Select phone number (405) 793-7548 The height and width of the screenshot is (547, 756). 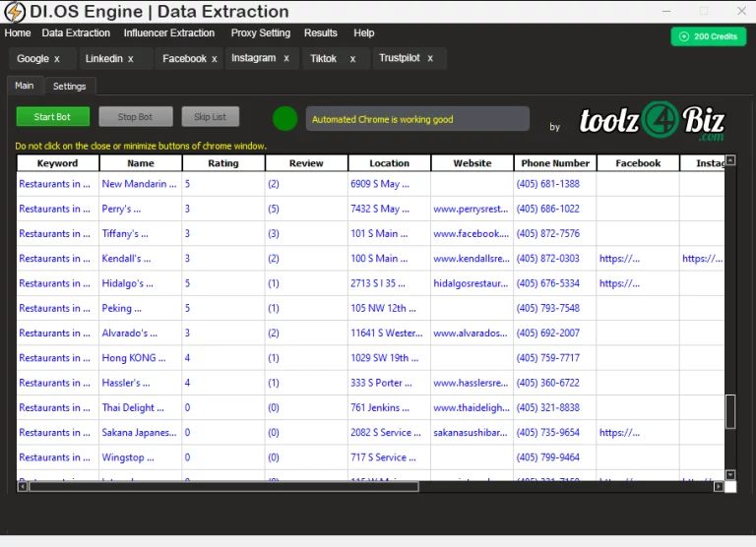click(555, 309)
